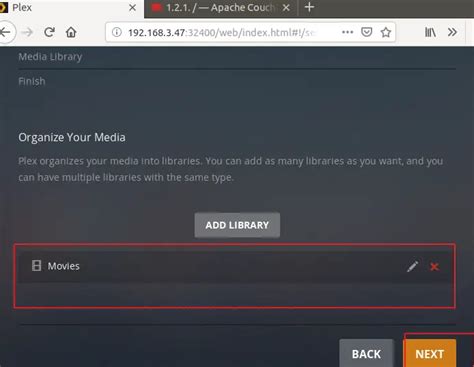This screenshot has width=474, height=367.
Task: Click the BACK button
Action: 366,354
